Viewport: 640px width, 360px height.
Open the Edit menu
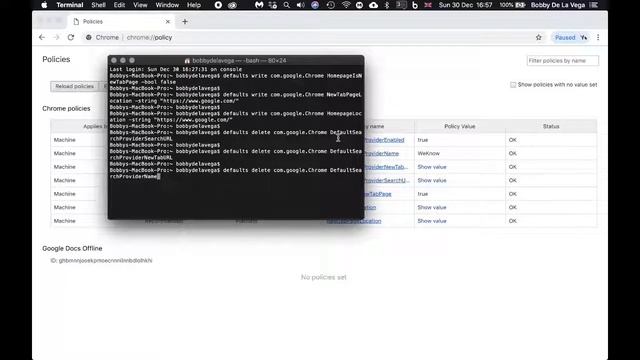click(119, 5)
